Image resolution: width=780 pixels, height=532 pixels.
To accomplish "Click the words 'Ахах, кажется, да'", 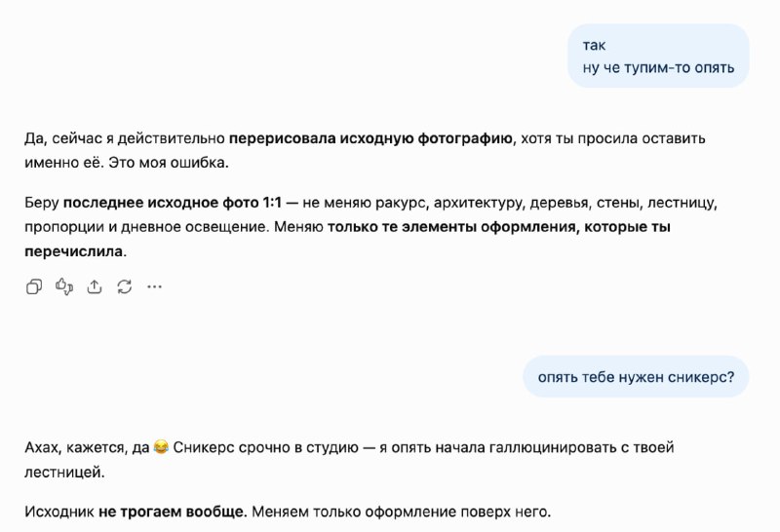I will (x=87, y=447).
